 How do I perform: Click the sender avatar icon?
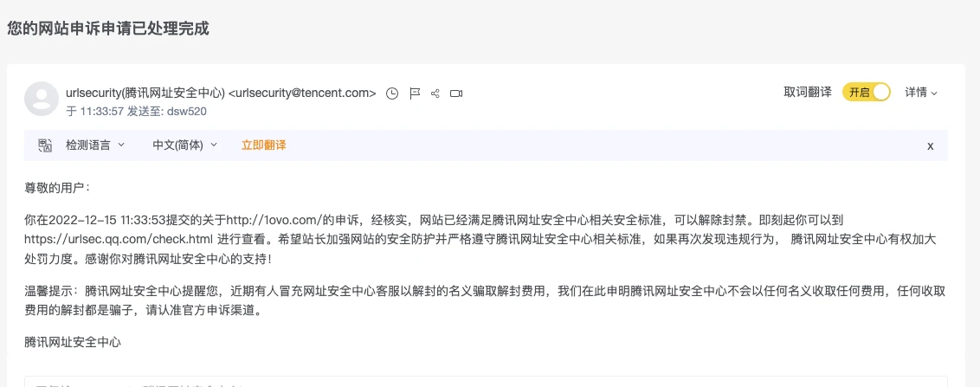[42, 99]
